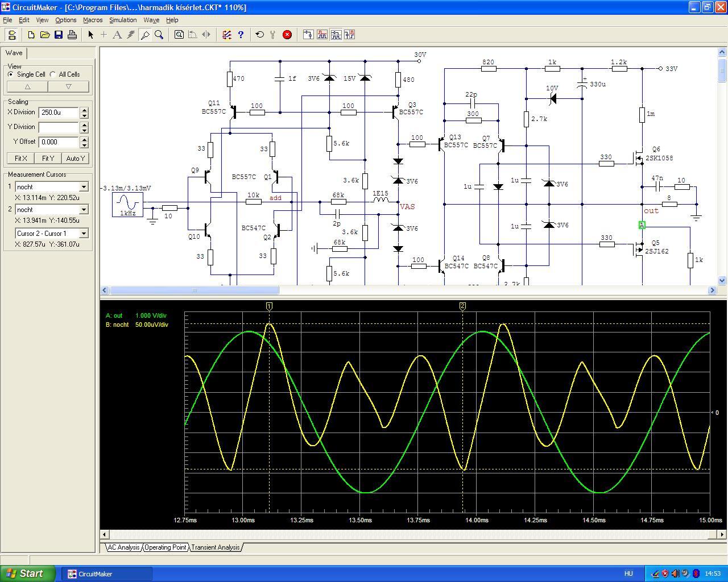Select the All Cells view option
The image size is (728, 582).
click(x=53, y=74)
